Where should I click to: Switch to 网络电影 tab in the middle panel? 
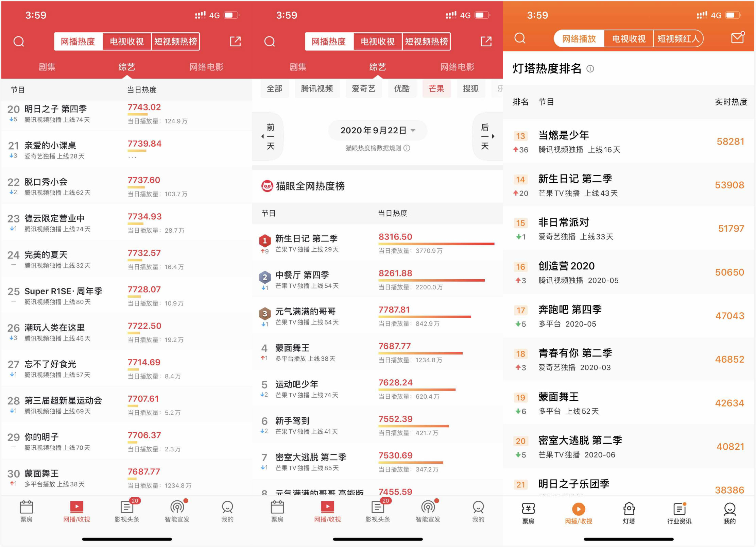click(457, 67)
